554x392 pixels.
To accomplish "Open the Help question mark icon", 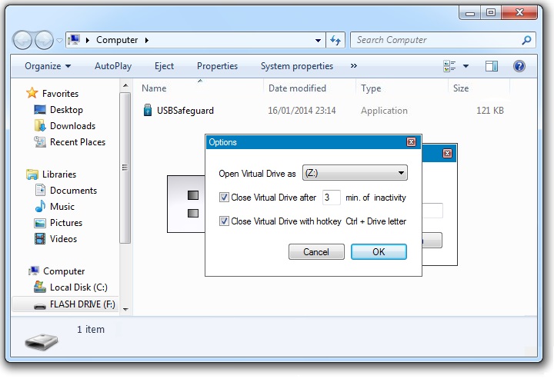I will 519,66.
